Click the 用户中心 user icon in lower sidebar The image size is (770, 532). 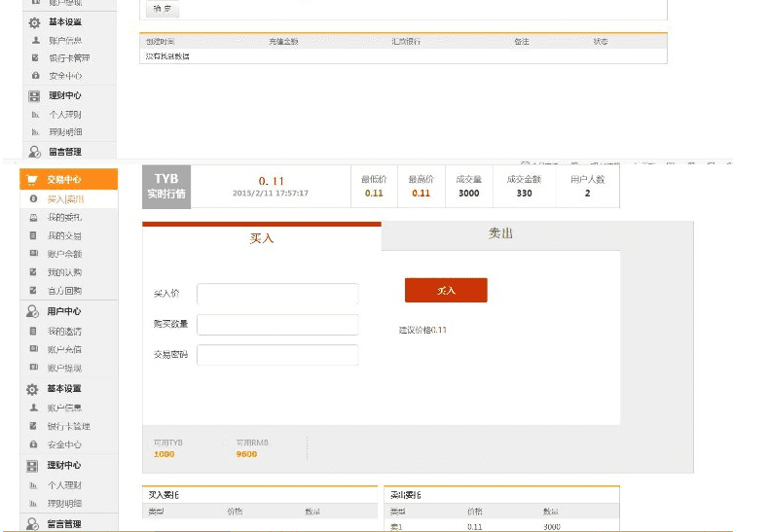coord(33,312)
